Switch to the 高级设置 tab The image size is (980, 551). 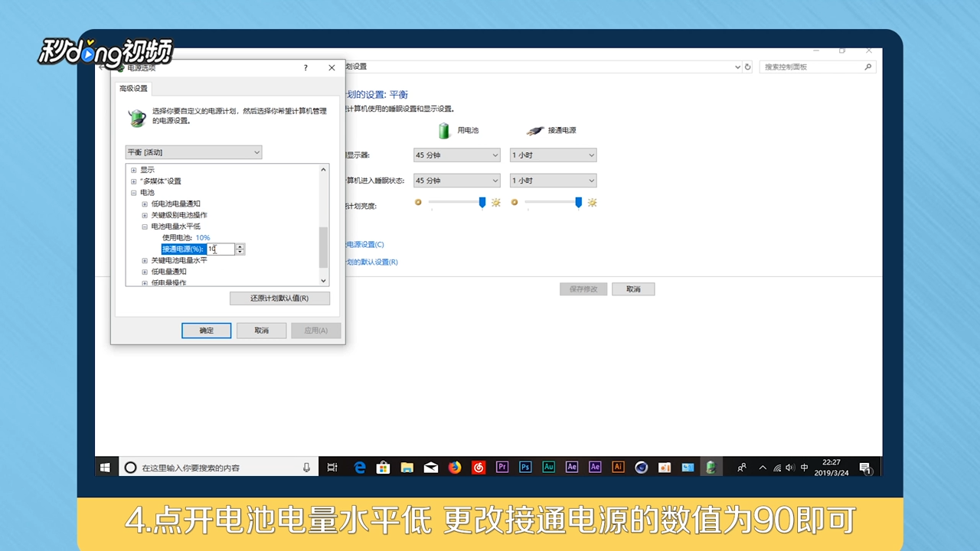(x=133, y=89)
